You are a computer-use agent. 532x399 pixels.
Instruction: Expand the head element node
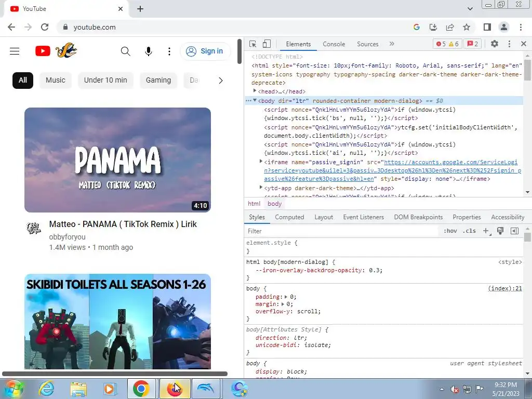point(255,90)
